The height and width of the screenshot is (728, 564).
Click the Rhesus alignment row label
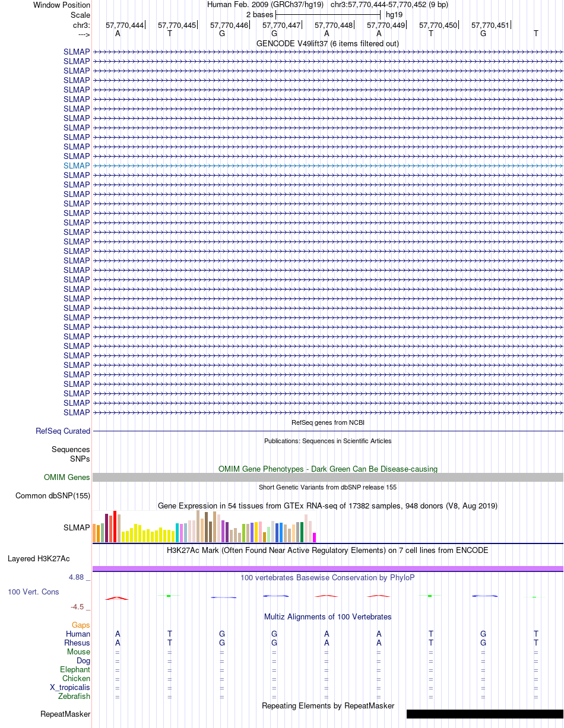77,643
